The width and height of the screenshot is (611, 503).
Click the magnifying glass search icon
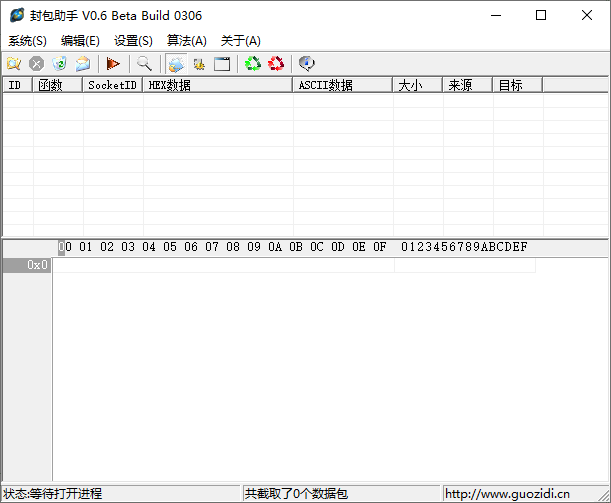144,64
